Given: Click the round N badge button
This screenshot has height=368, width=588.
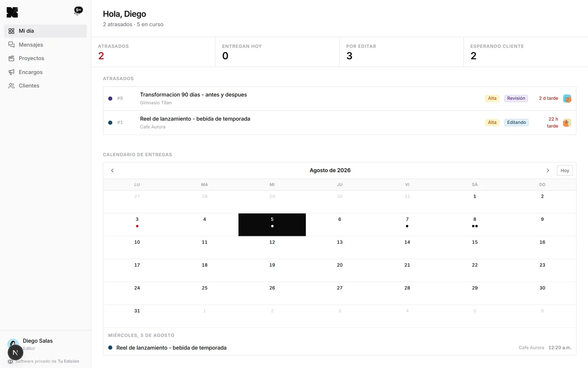Looking at the screenshot, I should point(15,352).
